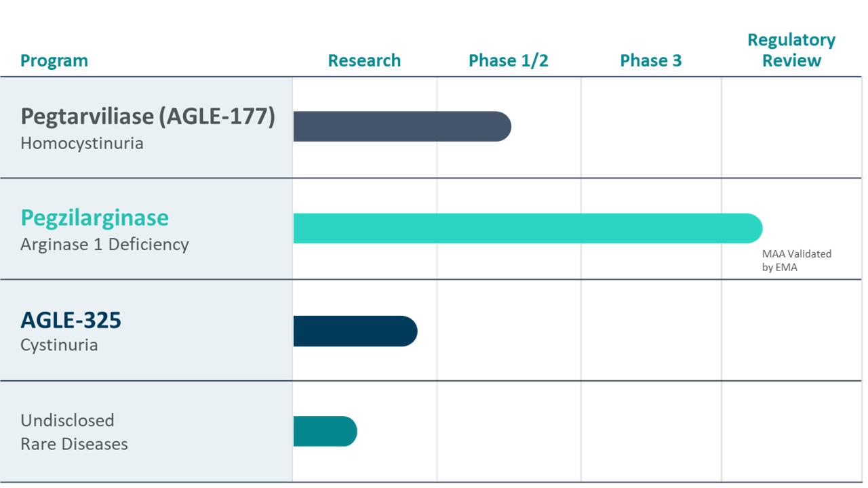868x488 pixels.
Task: Click the MAA Validated by EMA note
Action: 796,260
